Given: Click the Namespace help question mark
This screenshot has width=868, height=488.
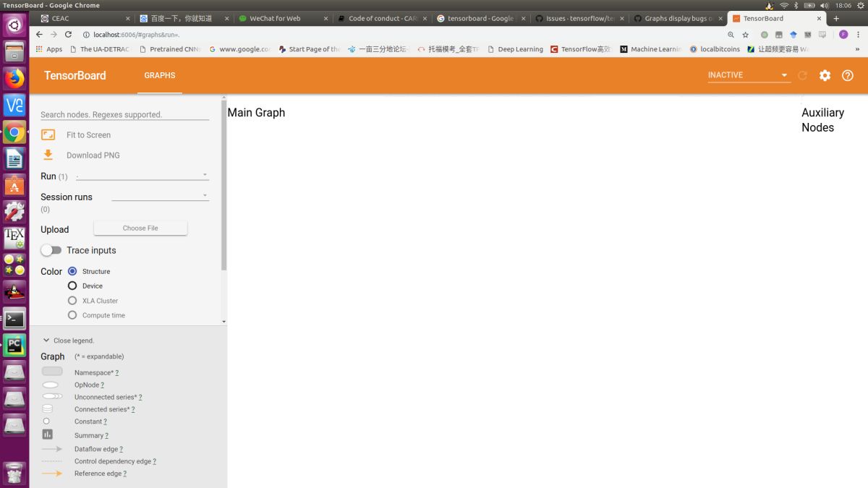Looking at the screenshot, I should 117,373.
